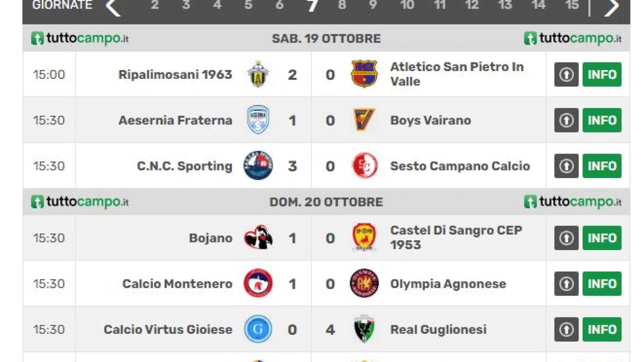Open INFO for Aesernia Fraterna match
The image size is (644, 362).
(x=602, y=120)
